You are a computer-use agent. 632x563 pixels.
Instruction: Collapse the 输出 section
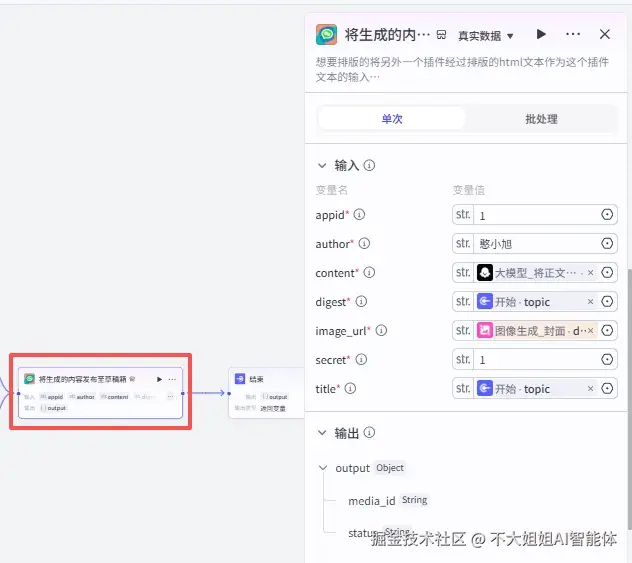(x=322, y=433)
